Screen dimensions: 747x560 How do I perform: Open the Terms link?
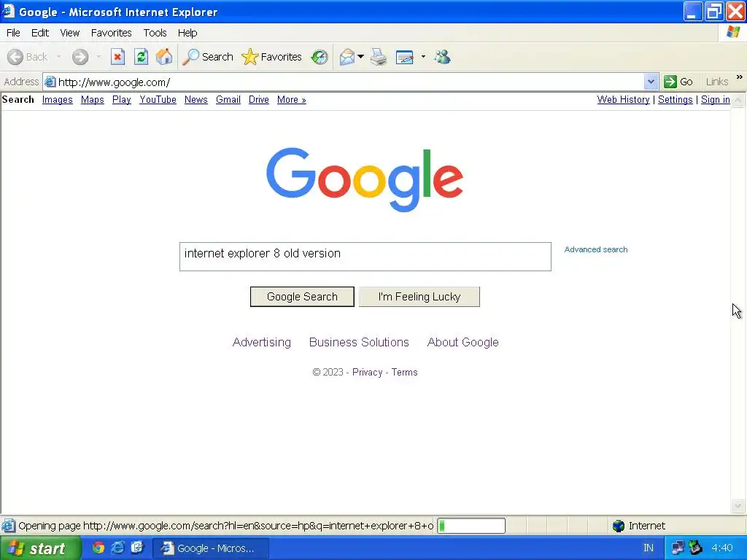point(404,373)
